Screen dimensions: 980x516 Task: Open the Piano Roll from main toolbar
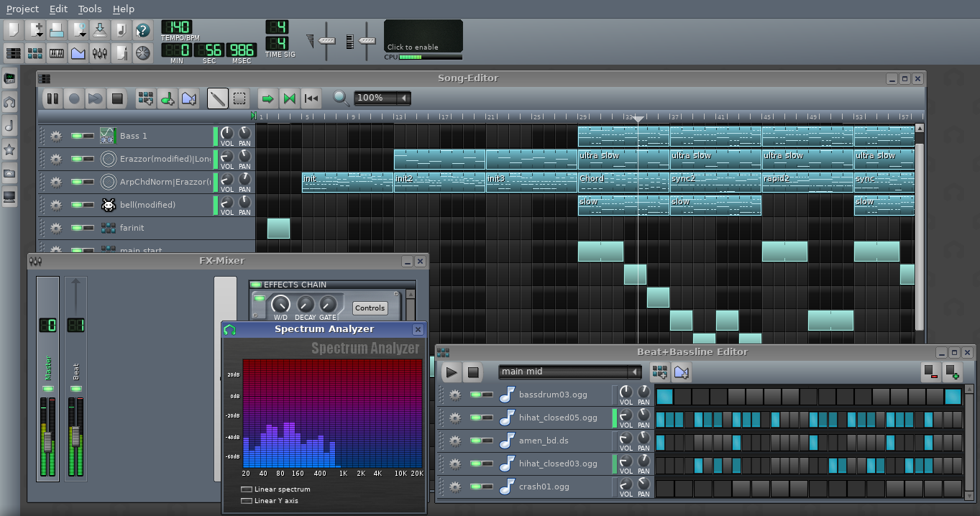coord(56,52)
